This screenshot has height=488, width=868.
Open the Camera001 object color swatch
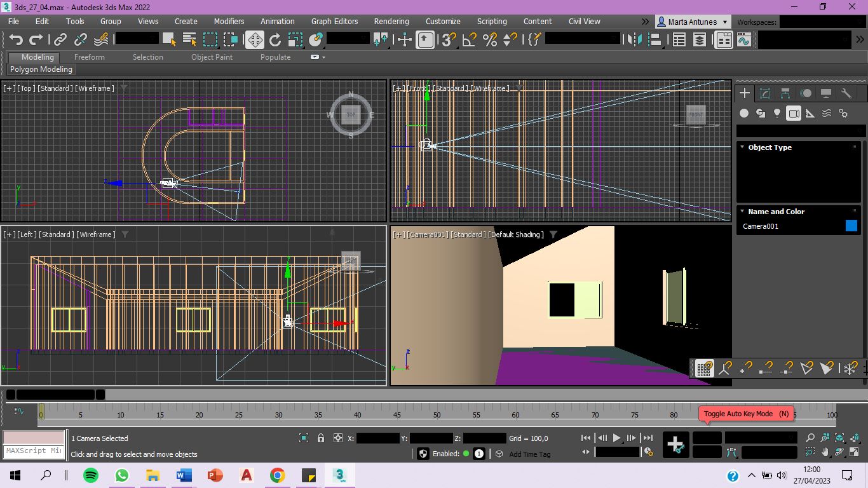851,226
